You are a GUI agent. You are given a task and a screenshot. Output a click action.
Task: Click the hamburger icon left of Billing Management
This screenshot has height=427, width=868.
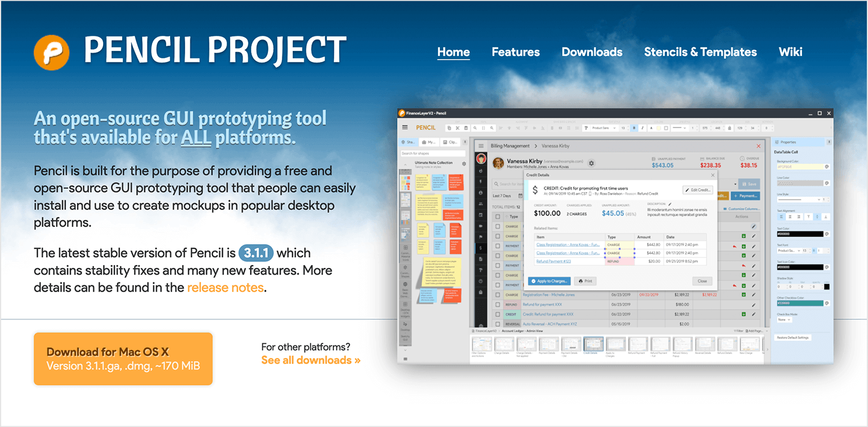[481, 146]
